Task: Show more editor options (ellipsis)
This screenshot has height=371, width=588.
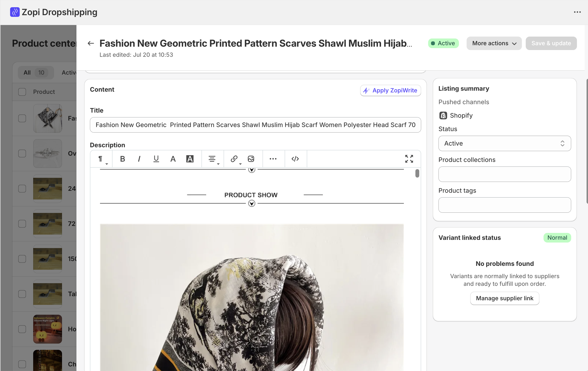Action: click(x=273, y=159)
